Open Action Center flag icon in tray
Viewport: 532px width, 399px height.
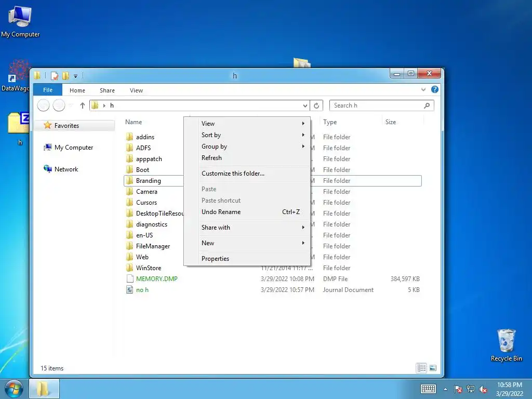[x=458, y=389]
